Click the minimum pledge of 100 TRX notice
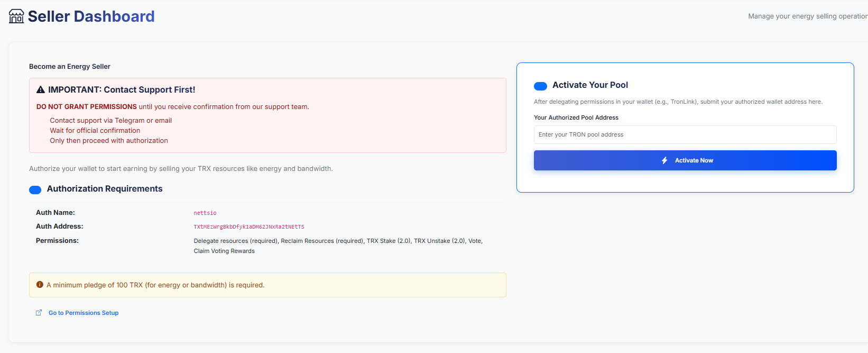The image size is (868, 353). [x=155, y=285]
